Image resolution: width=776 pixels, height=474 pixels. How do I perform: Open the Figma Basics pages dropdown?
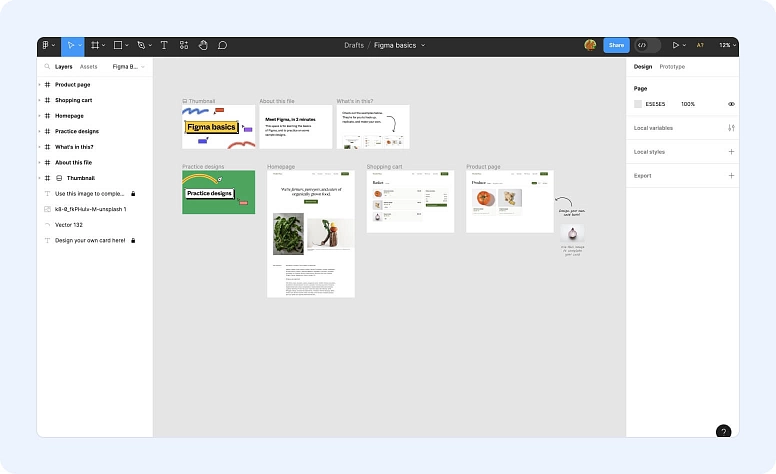tap(128, 67)
